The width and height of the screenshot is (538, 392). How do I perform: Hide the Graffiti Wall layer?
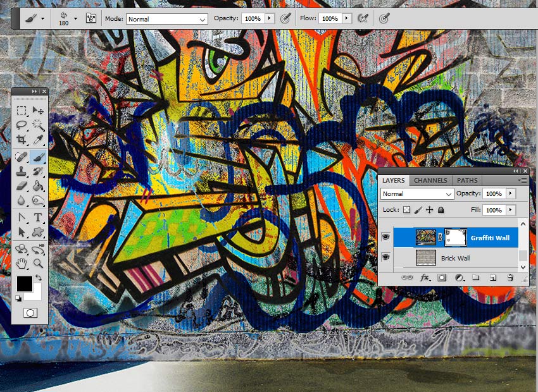[x=385, y=236]
